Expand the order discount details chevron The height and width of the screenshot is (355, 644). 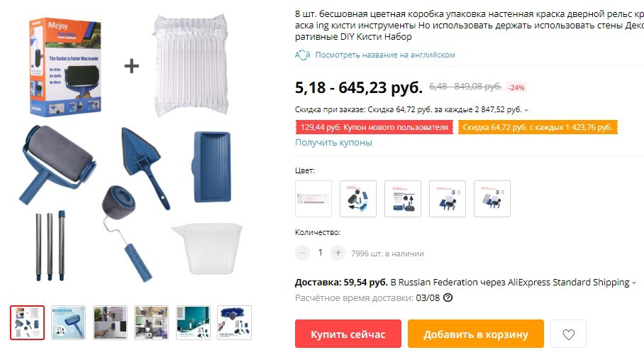coord(526,110)
